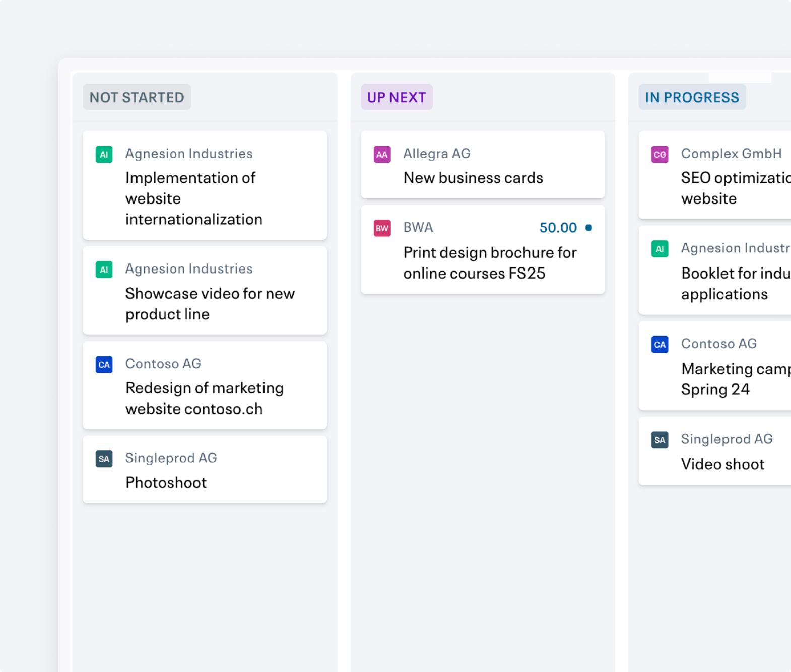Select the IN PROGRESS column label
The image size is (791, 672).
click(x=692, y=97)
